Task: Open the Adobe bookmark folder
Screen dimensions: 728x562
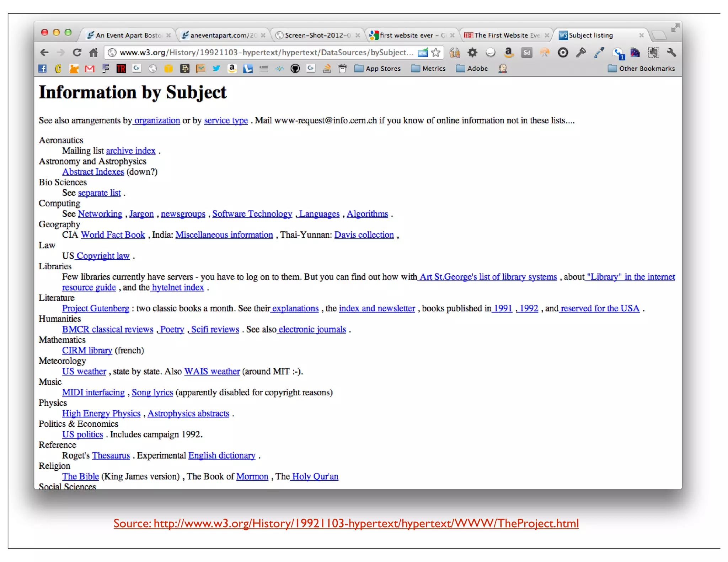Action: coord(472,69)
